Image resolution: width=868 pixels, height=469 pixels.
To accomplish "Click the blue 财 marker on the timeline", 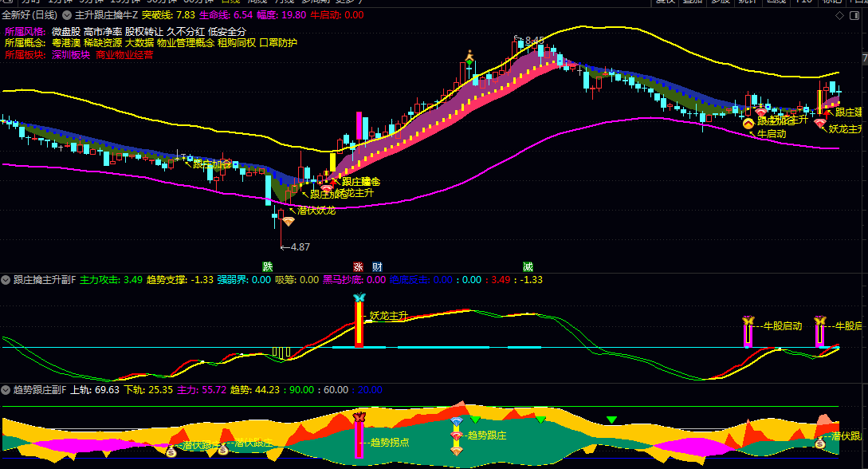I will click(377, 267).
